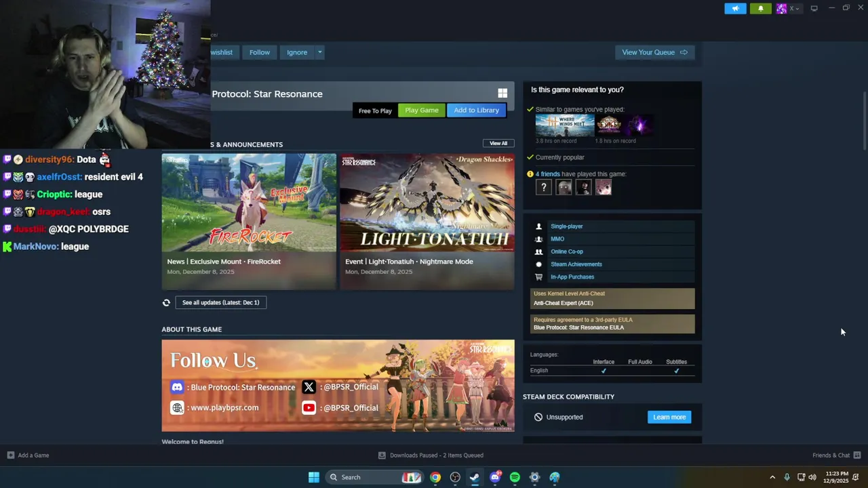Click the Welcome to Regnus! text
Screen dimensions: 868x488
193,442
